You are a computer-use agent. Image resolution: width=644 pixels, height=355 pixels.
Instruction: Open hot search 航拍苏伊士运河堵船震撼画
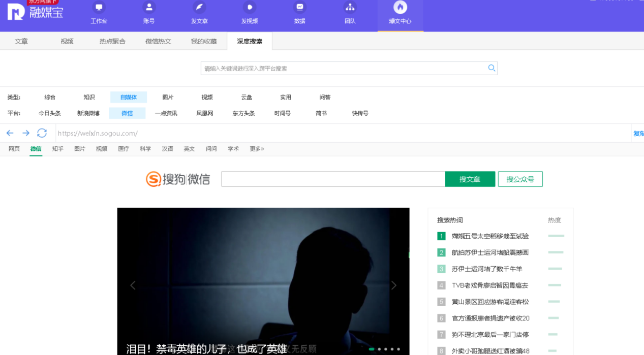490,252
